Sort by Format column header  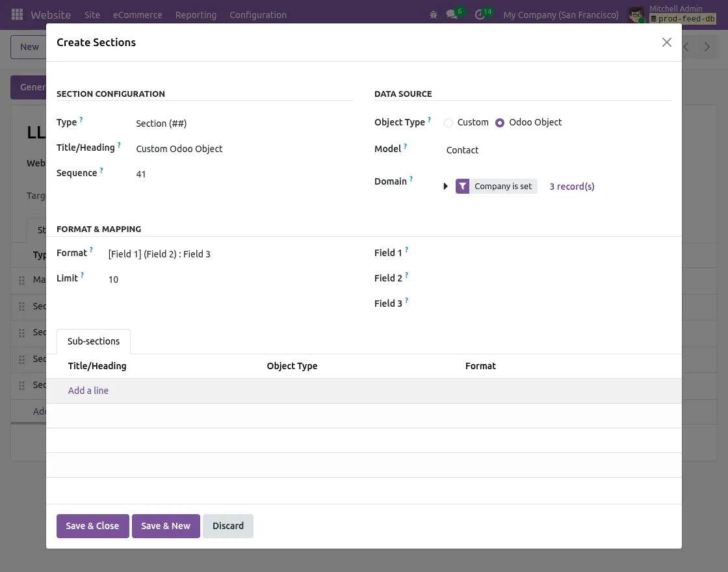(x=480, y=366)
